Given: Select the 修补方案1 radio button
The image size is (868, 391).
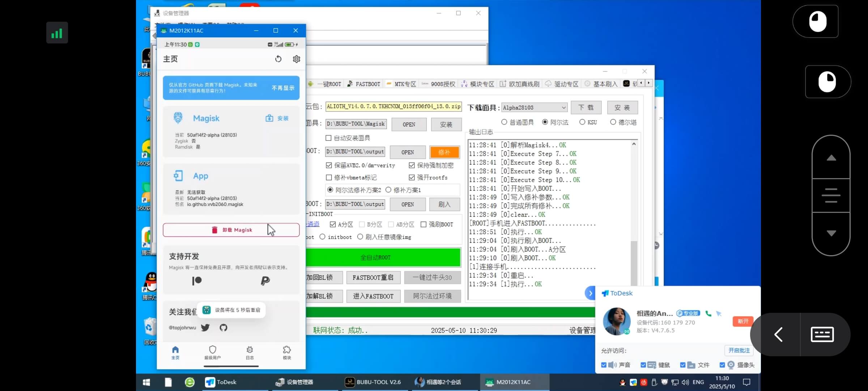Looking at the screenshot, I should 389,190.
